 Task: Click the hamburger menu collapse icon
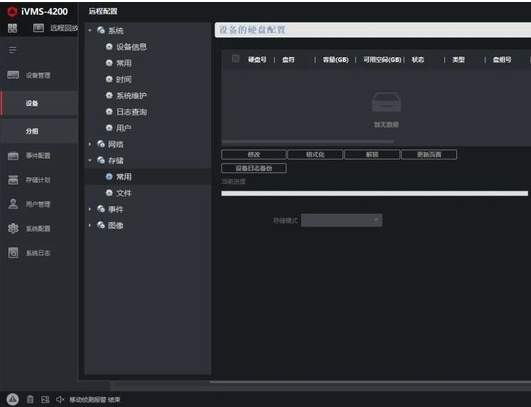click(13, 50)
